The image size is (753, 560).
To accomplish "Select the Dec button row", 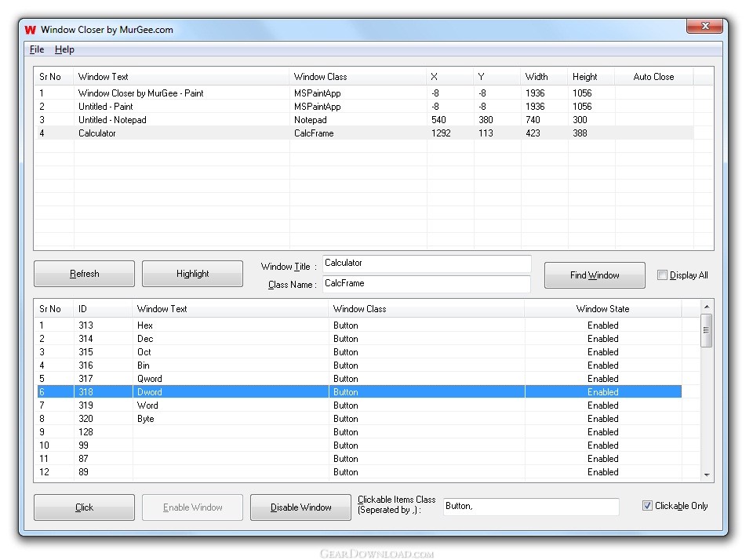I will point(359,339).
